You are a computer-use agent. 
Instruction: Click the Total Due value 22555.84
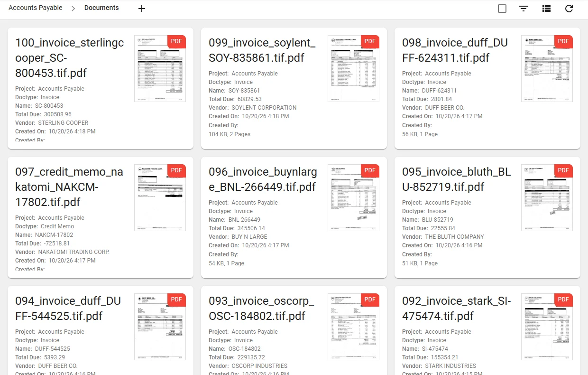[443, 228]
